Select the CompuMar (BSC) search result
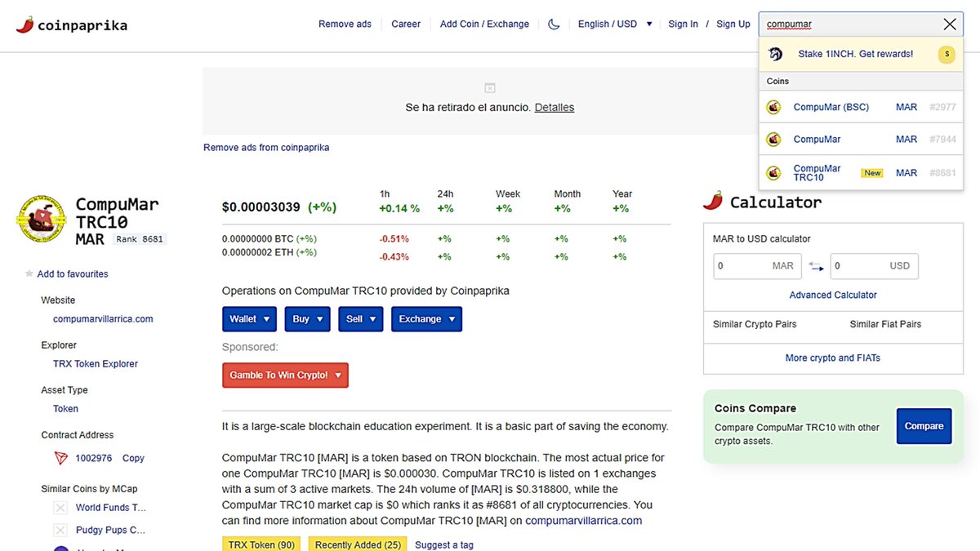 pos(861,107)
